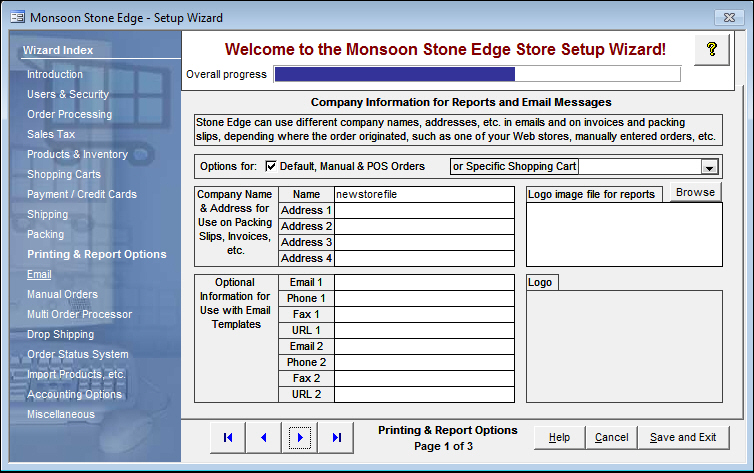The height and width of the screenshot is (473, 754).
Task: Go to previous wizard page arrow
Action: [264, 437]
